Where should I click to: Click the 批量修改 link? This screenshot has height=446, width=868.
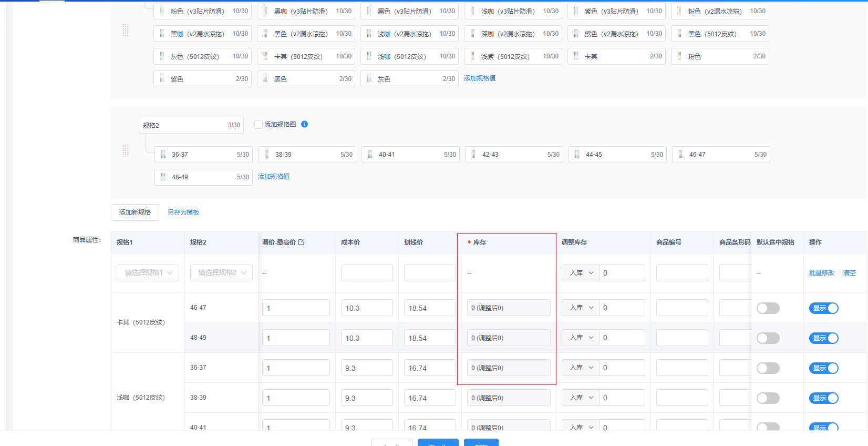[821, 273]
